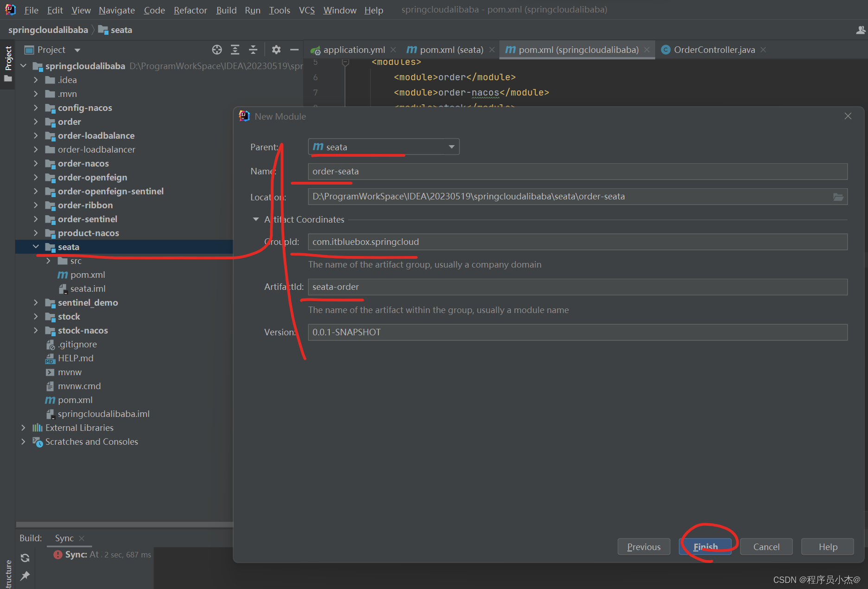Click into the Version field

pyautogui.click(x=578, y=333)
